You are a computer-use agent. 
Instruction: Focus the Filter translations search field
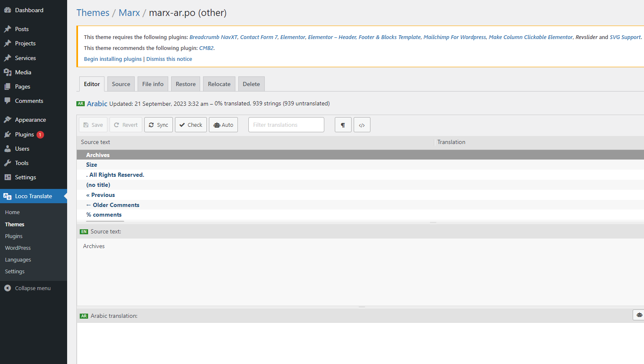pos(286,125)
